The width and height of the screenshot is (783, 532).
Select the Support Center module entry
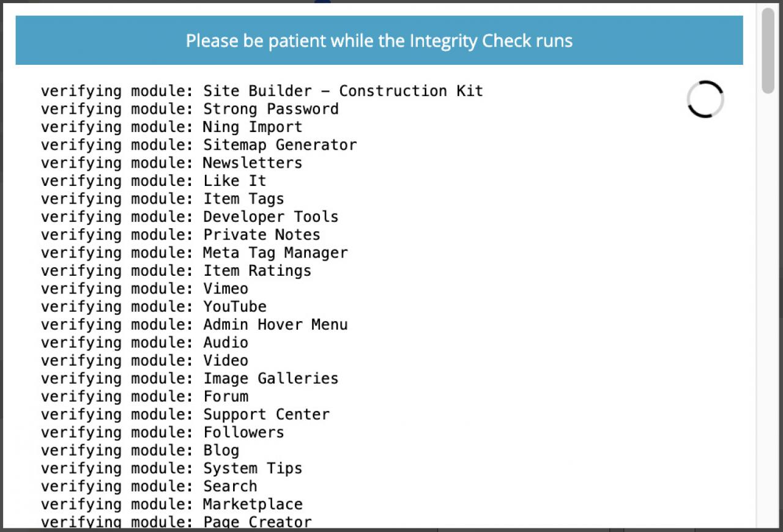(185, 415)
